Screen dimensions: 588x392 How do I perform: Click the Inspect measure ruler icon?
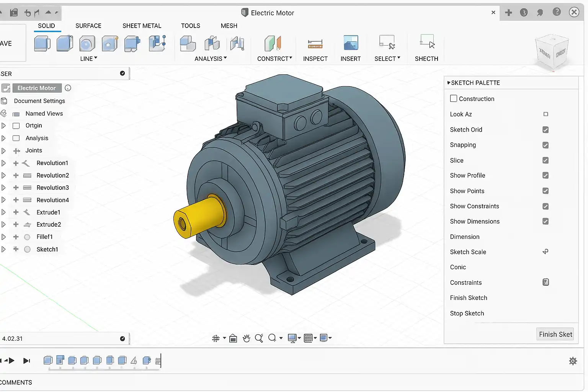coord(315,44)
